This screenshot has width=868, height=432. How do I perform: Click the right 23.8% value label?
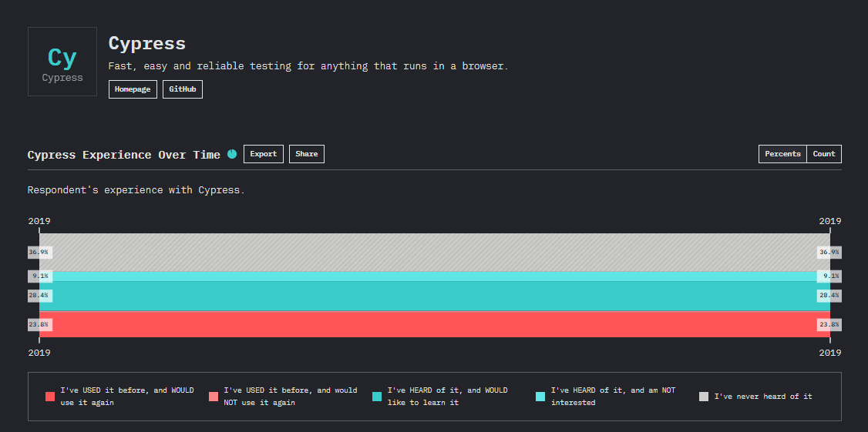click(x=829, y=324)
